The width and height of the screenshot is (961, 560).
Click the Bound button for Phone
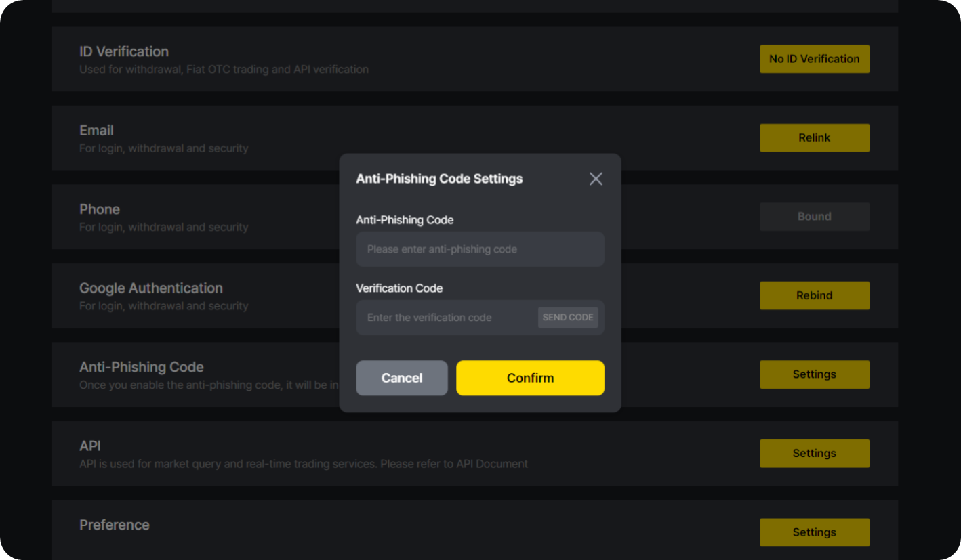(815, 217)
